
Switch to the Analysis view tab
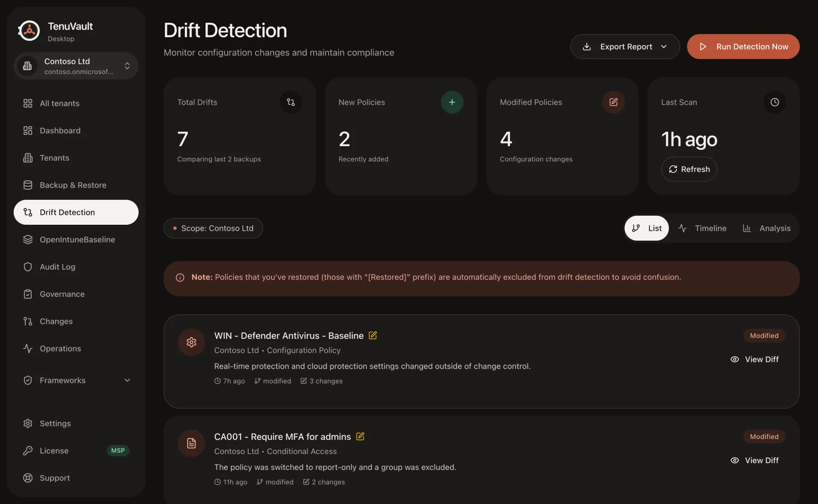(767, 228)
